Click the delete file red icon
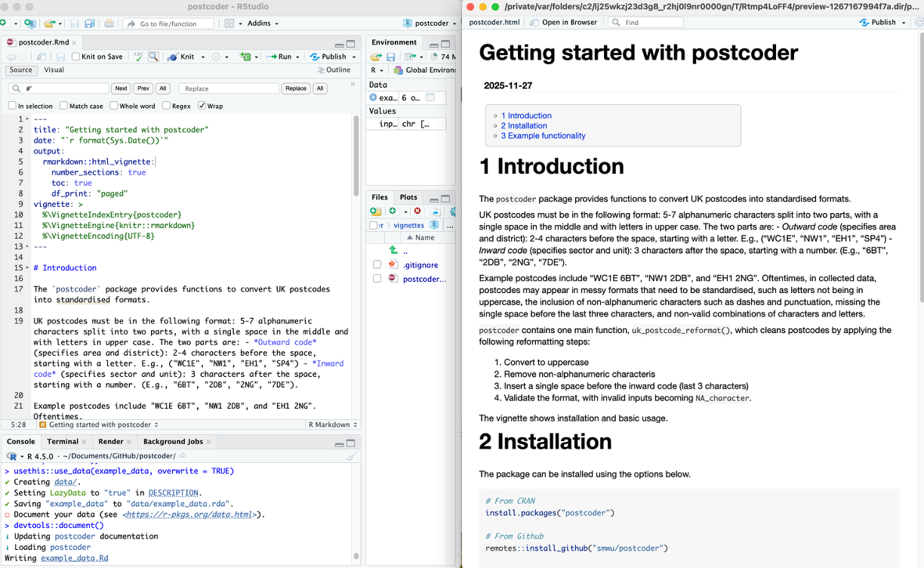Screen dimensions: 924x568 417,211
